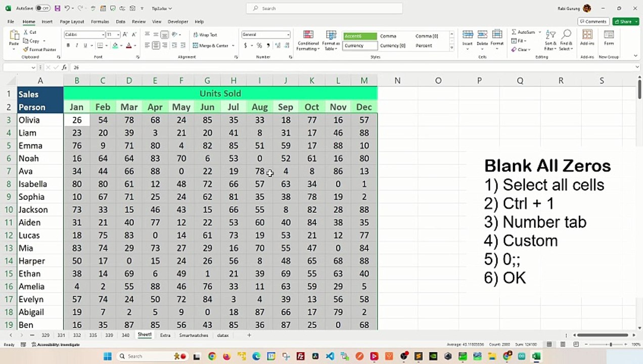Switch to the Data ribbon tab
This screenshot has height=364, width=643.
[x=120, y=22]
